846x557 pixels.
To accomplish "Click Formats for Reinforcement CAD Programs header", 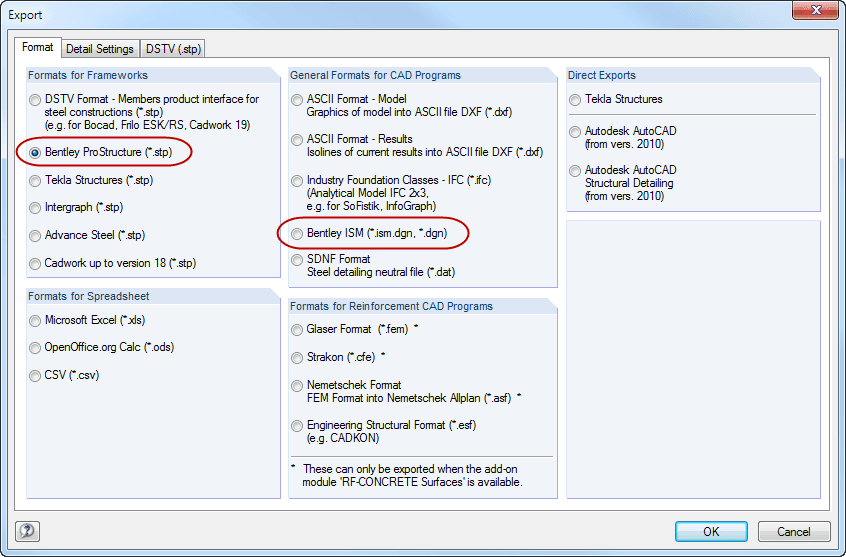I will coord(391,306).
